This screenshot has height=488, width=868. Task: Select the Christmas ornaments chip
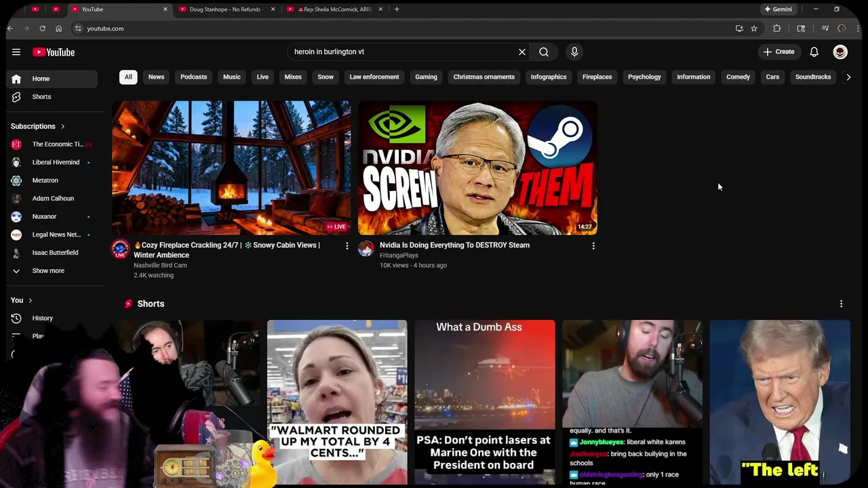click(x=484, y=77)
